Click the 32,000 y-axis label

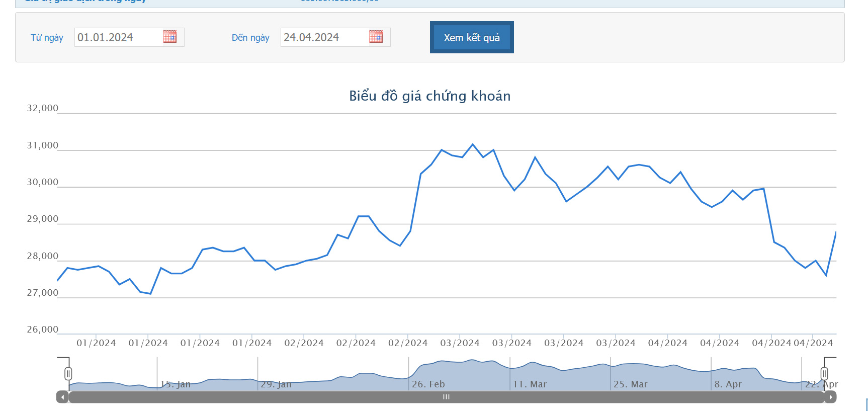[x=43, y=108]
